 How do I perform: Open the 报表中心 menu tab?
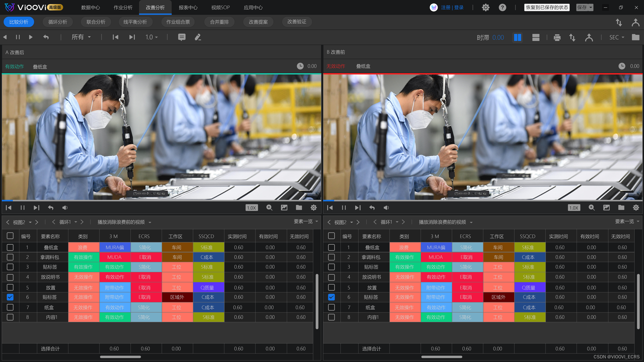click(x=188, y=8)
